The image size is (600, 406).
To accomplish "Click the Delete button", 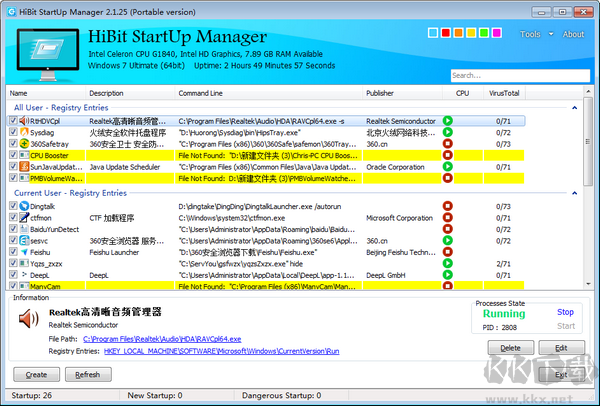I will coord(510,348).
